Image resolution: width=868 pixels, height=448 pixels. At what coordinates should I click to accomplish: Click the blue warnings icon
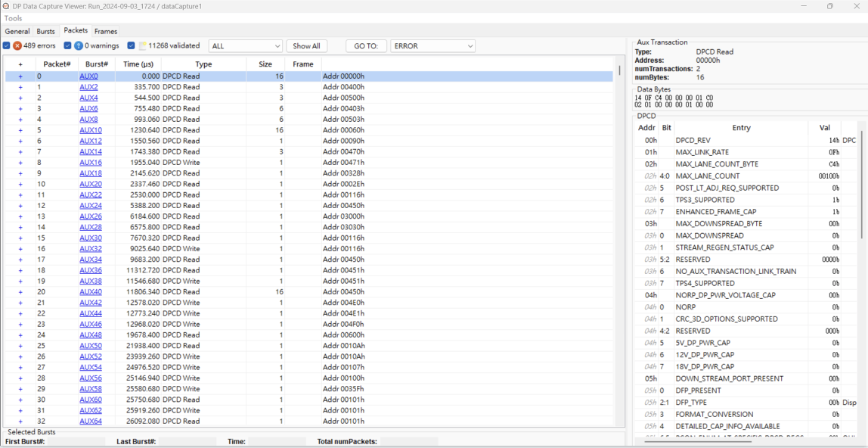79,45
